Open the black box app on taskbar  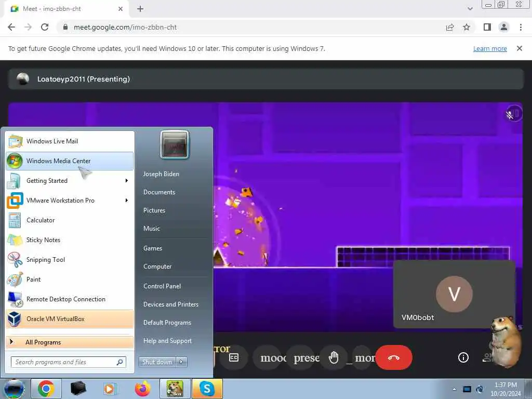coord(78,389)
